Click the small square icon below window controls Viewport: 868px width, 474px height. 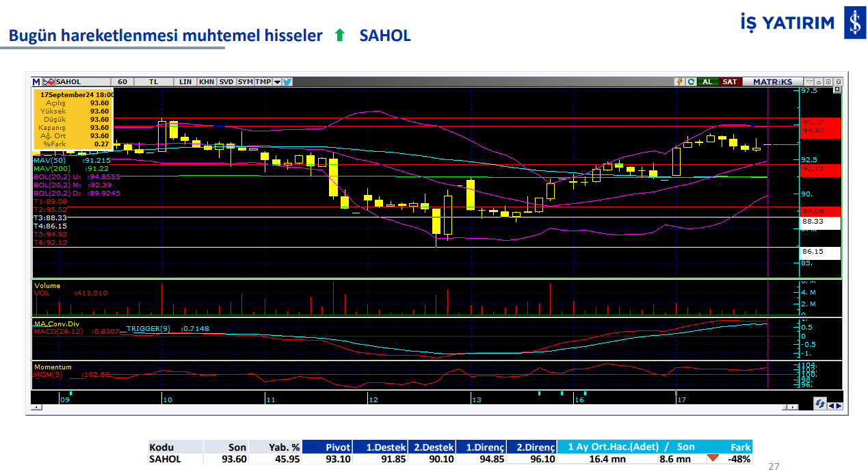[837, 90]
